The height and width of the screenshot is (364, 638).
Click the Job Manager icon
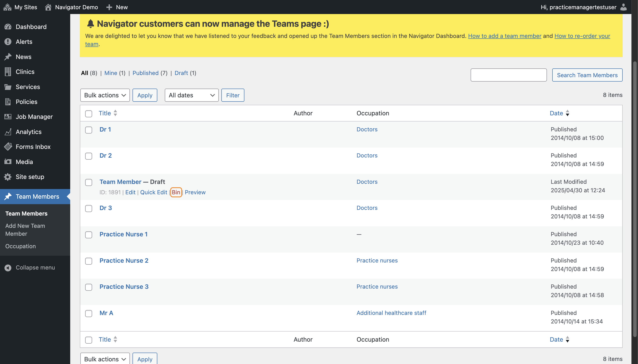tap(8, 117)
